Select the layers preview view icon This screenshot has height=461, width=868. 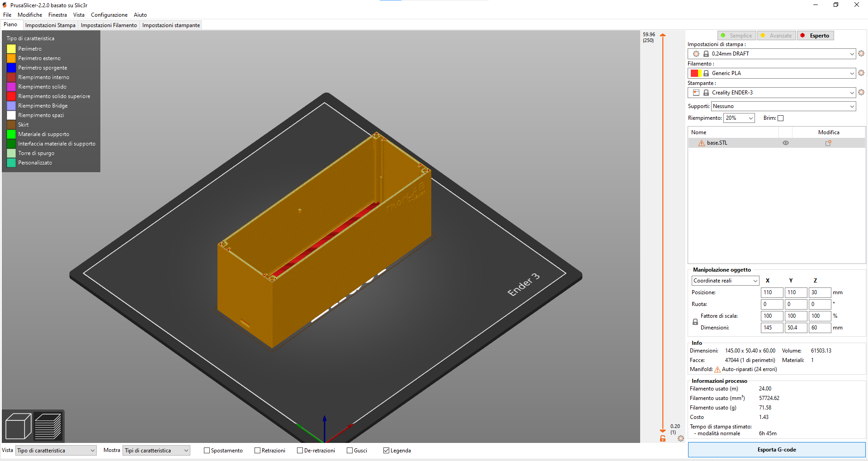click(x=48, y=426)
